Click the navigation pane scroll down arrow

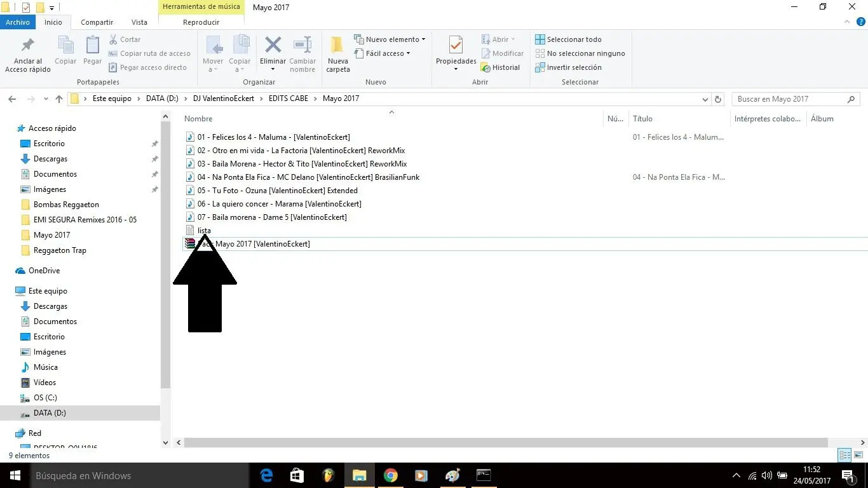(x=166, y=442)
